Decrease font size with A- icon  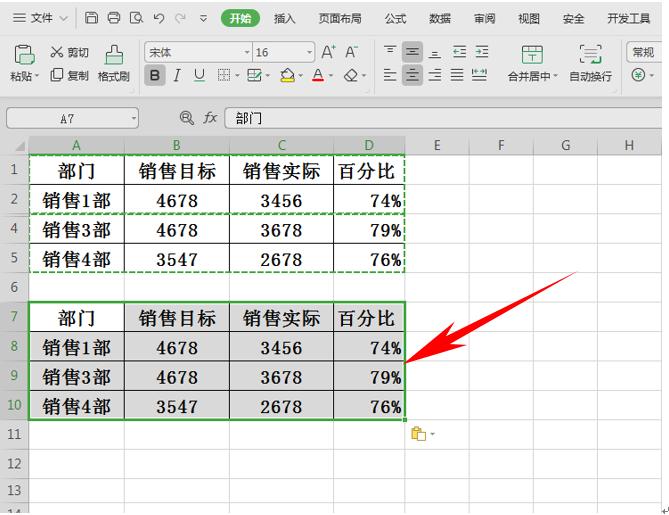351,52
